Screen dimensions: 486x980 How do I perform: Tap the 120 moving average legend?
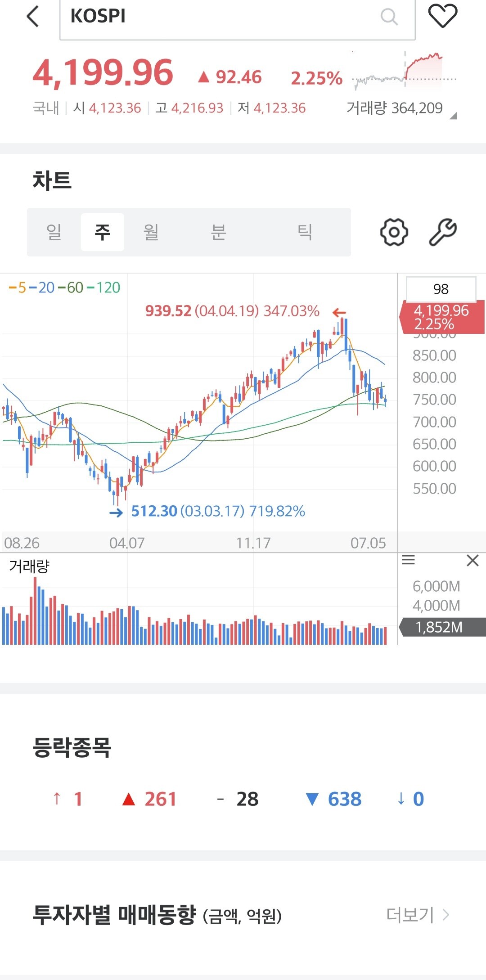point(104,288)
